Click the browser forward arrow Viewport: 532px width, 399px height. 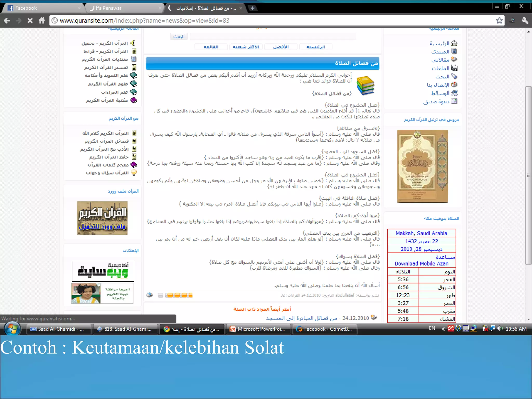tap(18, 21)
